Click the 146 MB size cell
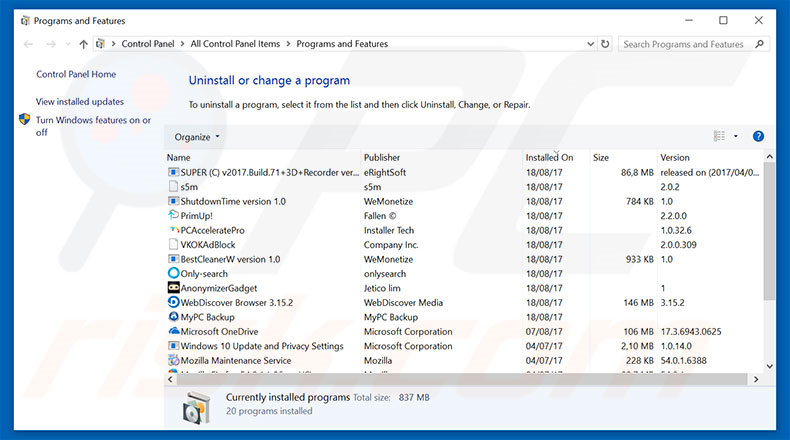 tap(638, 302)
